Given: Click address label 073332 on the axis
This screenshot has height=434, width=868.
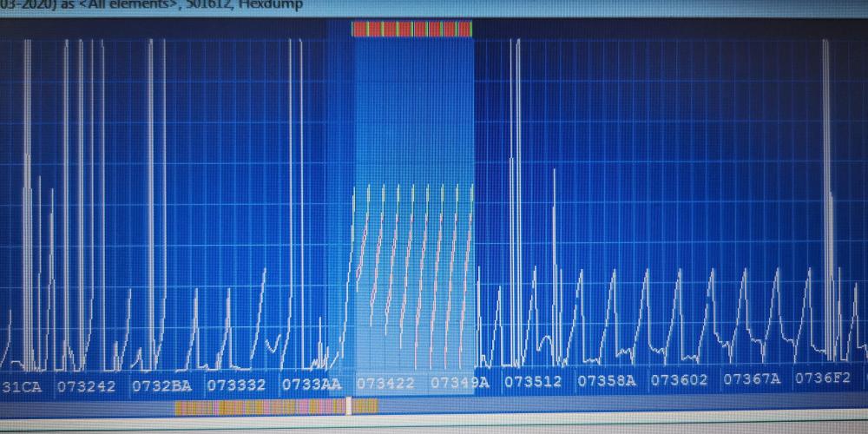Looking at the screenshot, I should pos(236,385).
